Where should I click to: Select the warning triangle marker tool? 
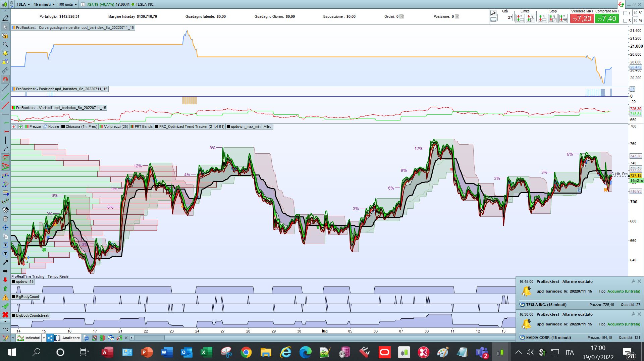point(5,297)
